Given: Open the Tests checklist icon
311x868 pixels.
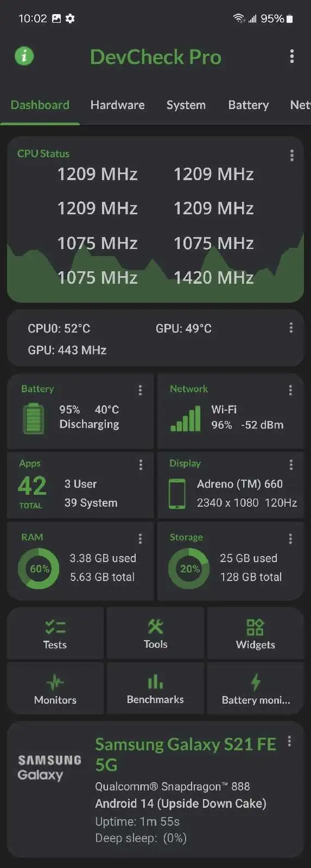Looking at the screenshot, I should (55, 627).
